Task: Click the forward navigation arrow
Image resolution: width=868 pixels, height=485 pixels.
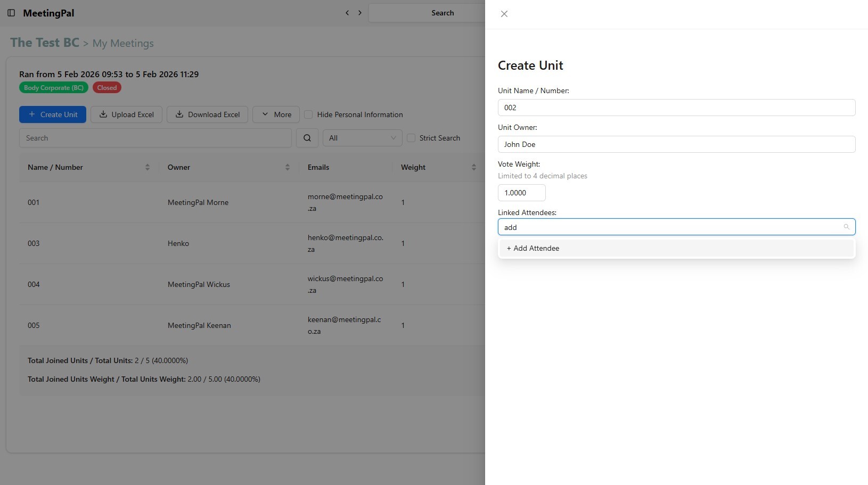Action: click(x=360, y=13)
